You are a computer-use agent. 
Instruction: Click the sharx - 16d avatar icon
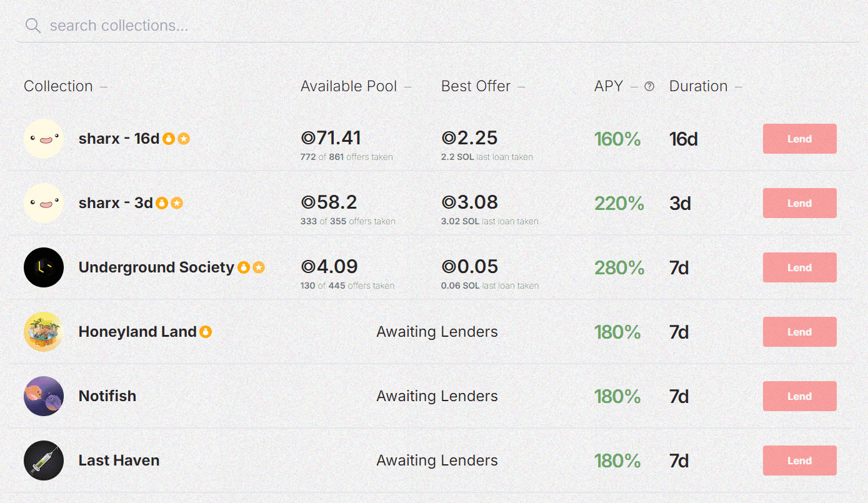(44, 139)
